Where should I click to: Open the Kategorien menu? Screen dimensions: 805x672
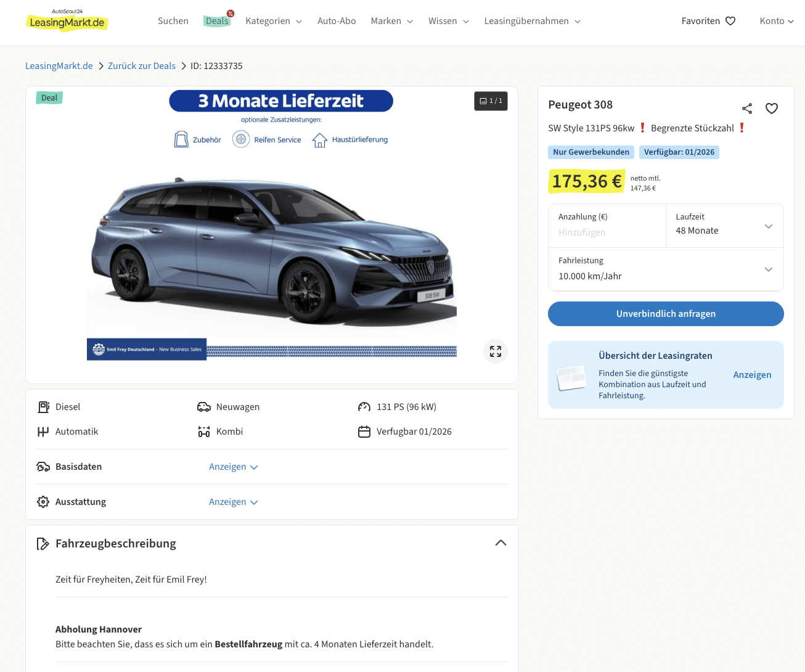(274, 21)
